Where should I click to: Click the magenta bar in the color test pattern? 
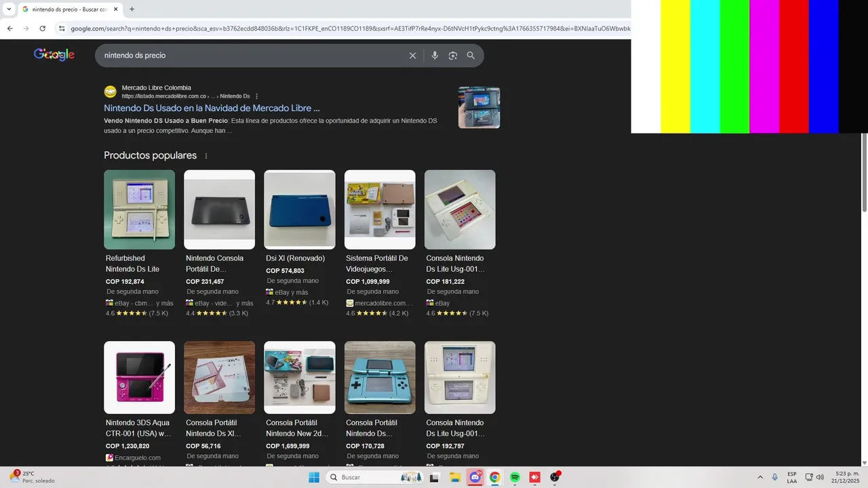pyautogui.click(x=764, y=66)
